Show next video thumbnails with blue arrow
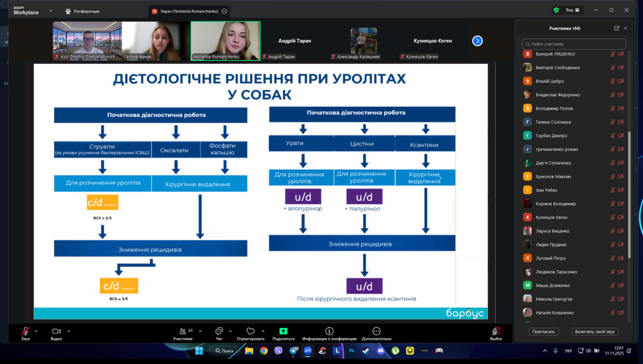The image size is (643, 364). click(477, 41)
